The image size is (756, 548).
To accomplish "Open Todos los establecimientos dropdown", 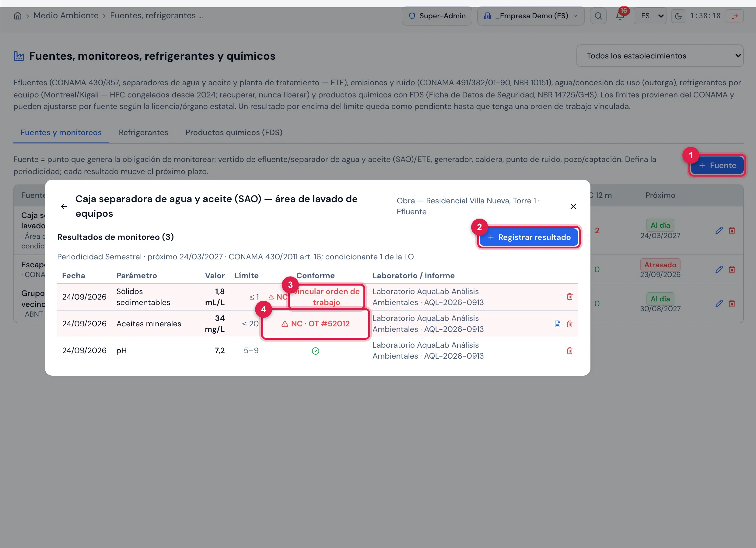I will pyautogui.click(x=660, y=56).
